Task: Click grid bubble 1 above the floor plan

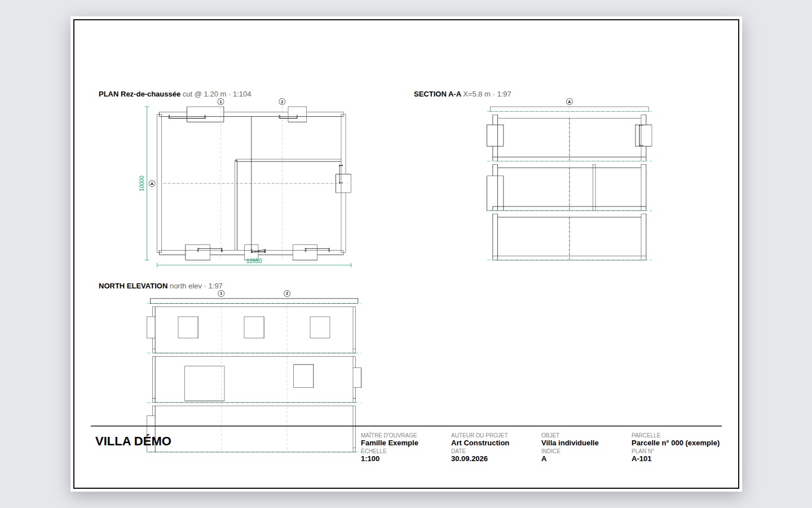Action: pyautogui.click(x=220, y=102)
